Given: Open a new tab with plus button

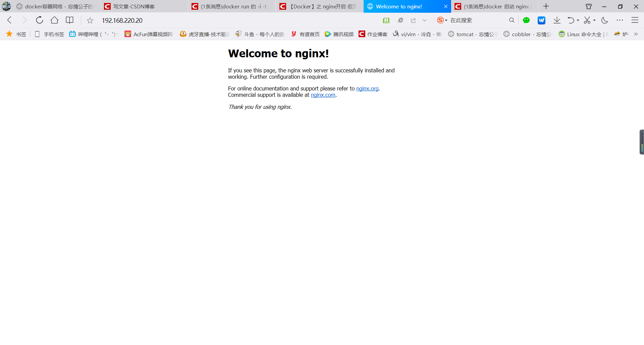Looking at the screenshot, I should point(546,6).
